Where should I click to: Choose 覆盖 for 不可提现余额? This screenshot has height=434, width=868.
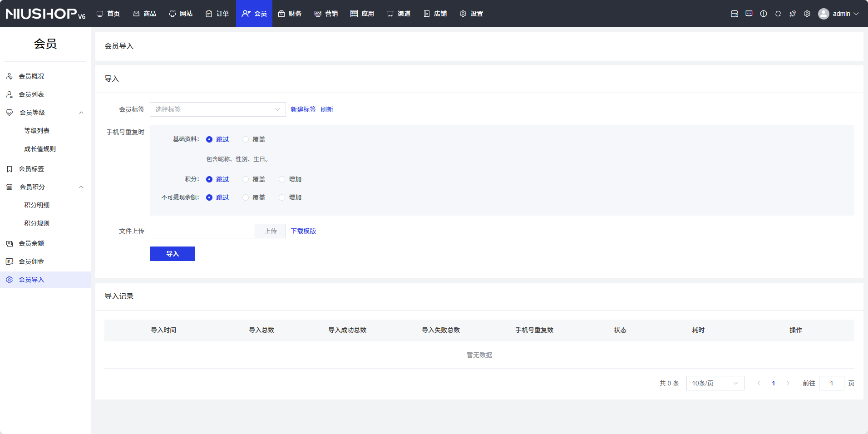(x=246, y=197)
